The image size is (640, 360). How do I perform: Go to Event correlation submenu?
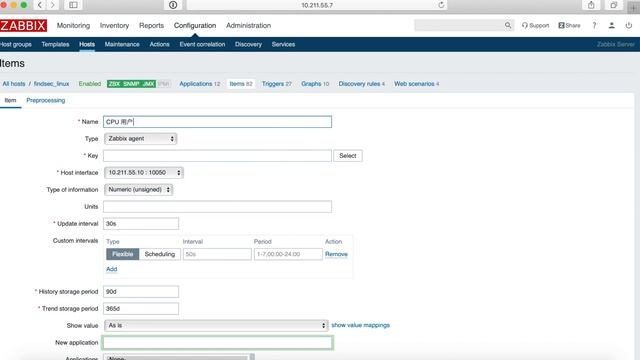click(x=202, y=44)
